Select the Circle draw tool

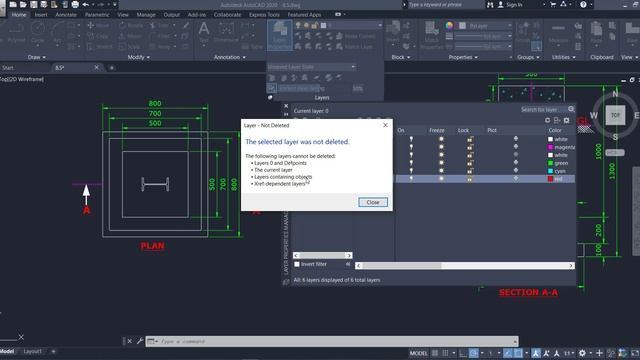(x=38, y=32)
